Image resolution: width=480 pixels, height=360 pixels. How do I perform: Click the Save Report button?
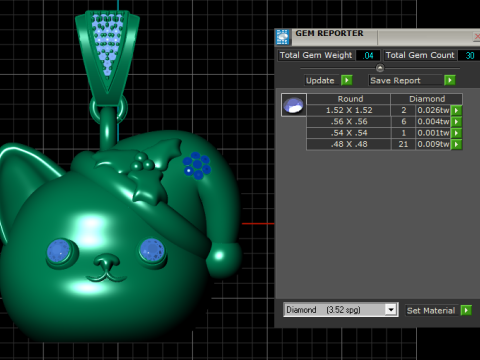(405, 81)
